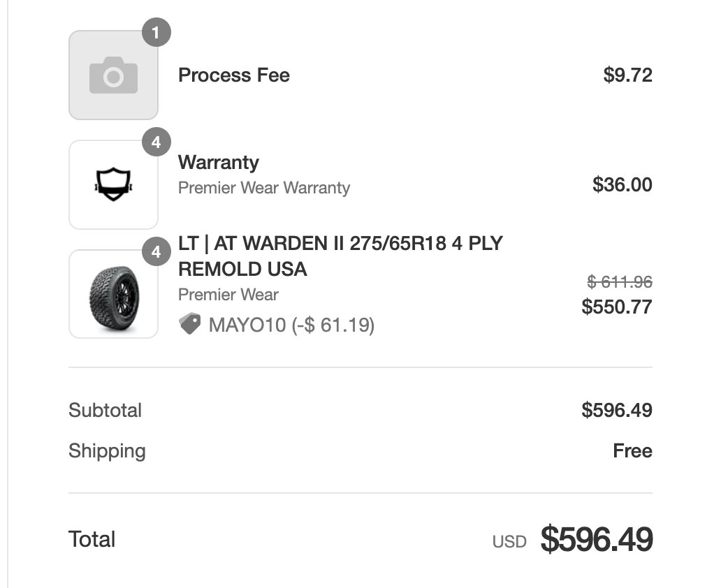This screenshot has width=728, height=588.
Task: Click the Premier Wear Warranty subtitle
Action: (x=264, y=188)
